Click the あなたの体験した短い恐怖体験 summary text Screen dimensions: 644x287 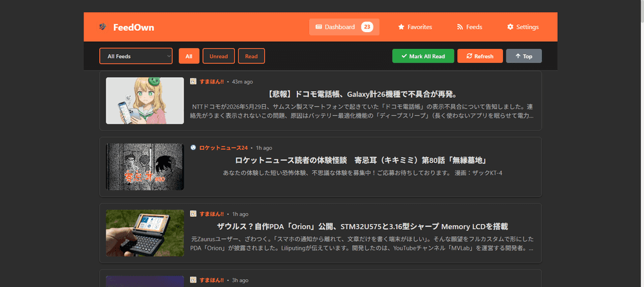tap(362, 173)
